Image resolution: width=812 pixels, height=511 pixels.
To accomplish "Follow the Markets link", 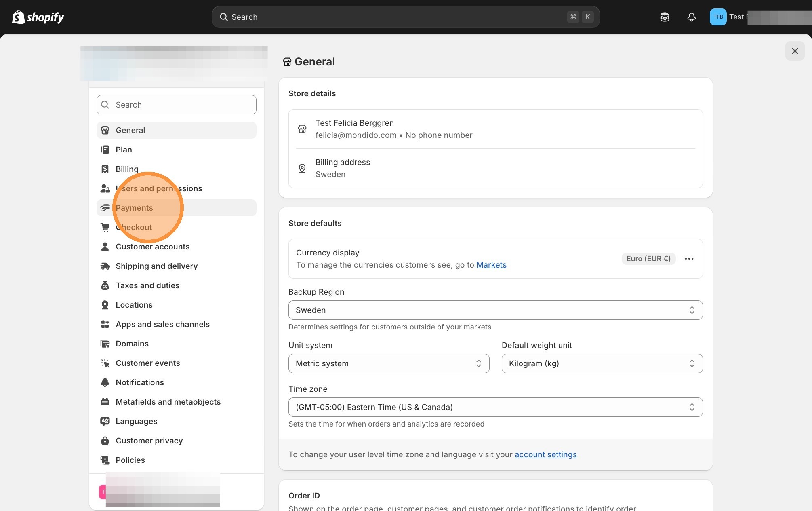I will pos(491,265).
